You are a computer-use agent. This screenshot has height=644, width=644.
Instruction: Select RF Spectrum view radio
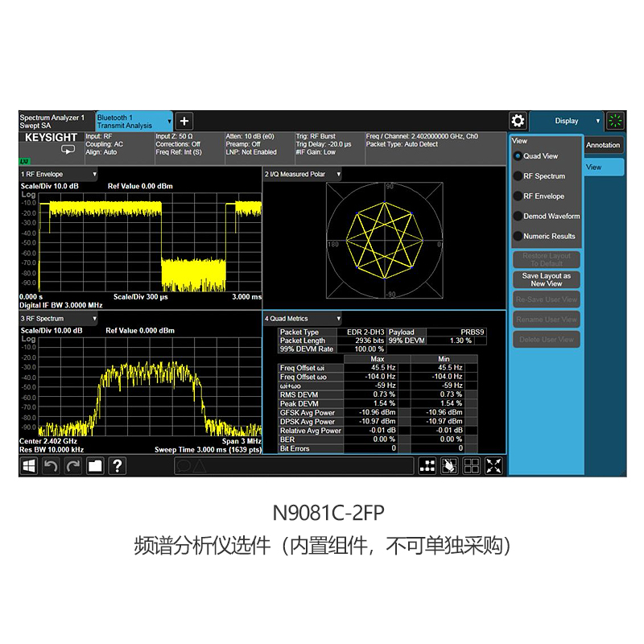tap(518, 176)
